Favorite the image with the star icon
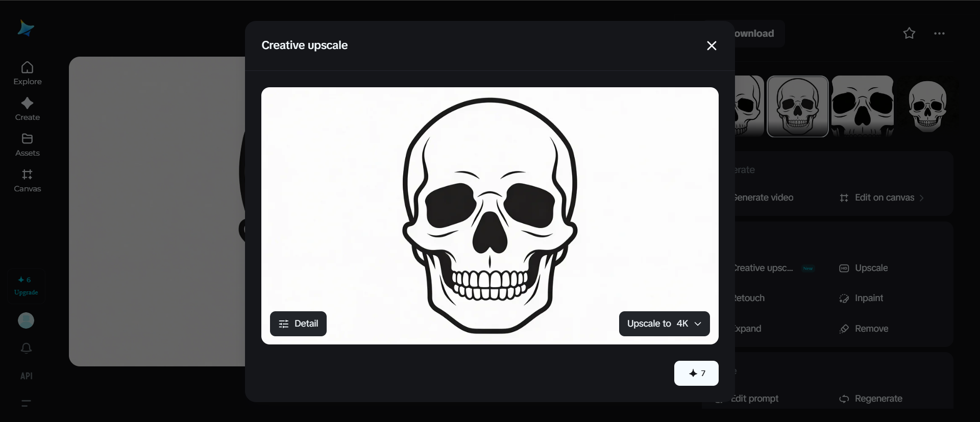The width and height of the screenshot is (980, 422). coord(909,33)
